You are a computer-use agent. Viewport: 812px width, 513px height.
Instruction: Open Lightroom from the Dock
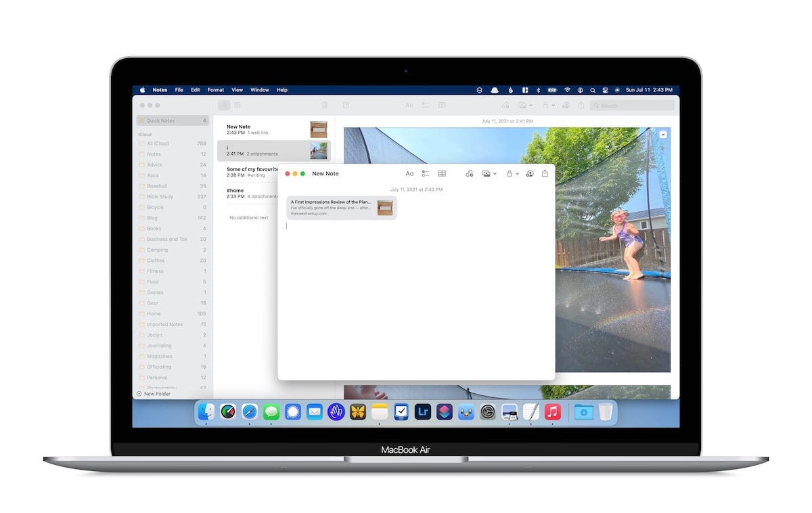pos(423,411)
